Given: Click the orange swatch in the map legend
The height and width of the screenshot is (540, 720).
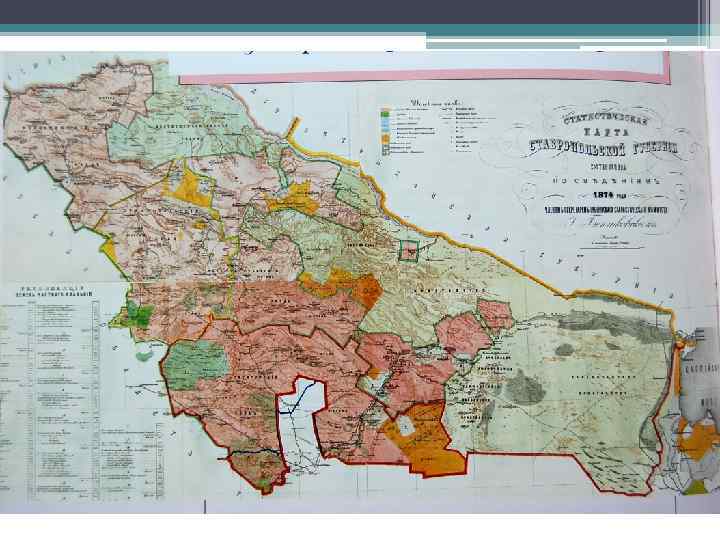Looking at the screenshot, I should (x=385, y=139).
